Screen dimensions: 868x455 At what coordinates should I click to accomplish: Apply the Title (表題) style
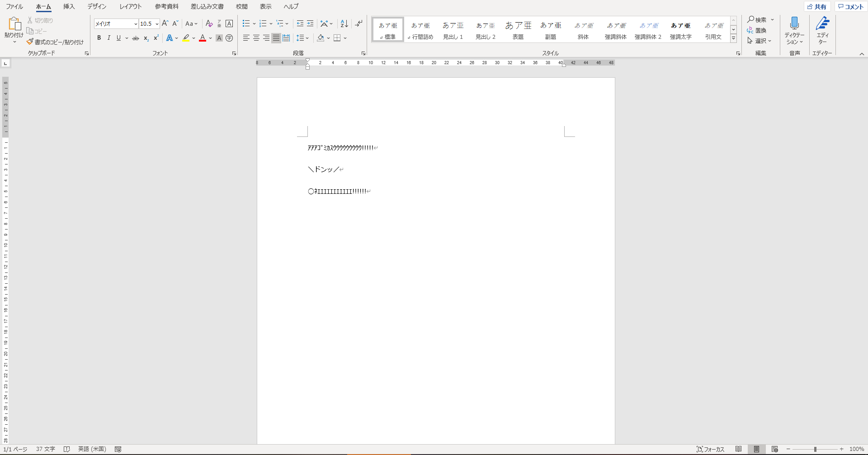[x=518, y=30]
